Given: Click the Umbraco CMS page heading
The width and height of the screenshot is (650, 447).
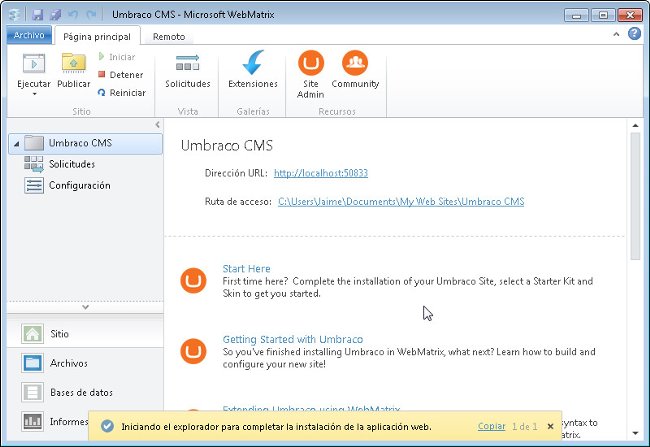Looking at the screenshot, I should pyautogui.click(x=227, y=146).
